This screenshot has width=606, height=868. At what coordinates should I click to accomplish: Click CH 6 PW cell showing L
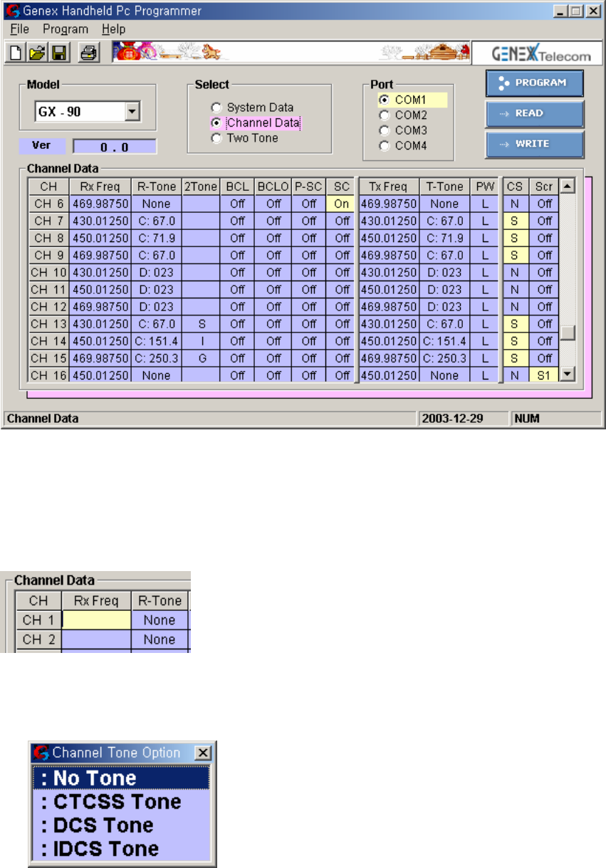coord(485,204)
